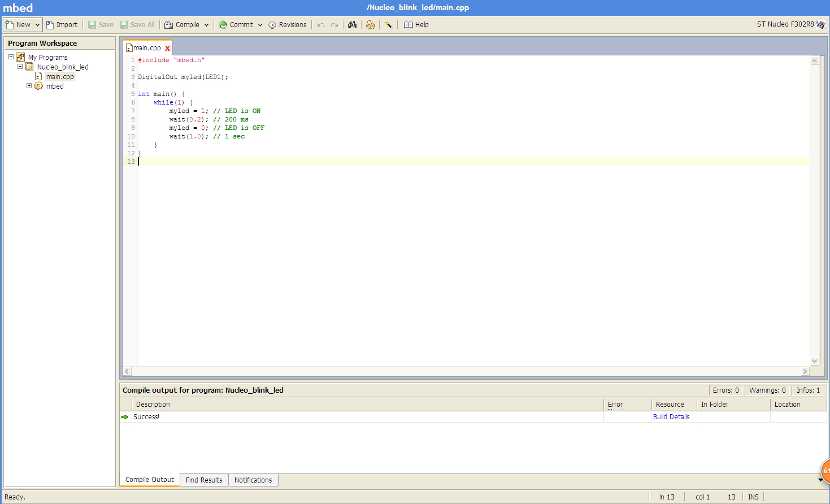Switch to the Compile Output tab
The image size is (830, 504).
pos(150,480)
